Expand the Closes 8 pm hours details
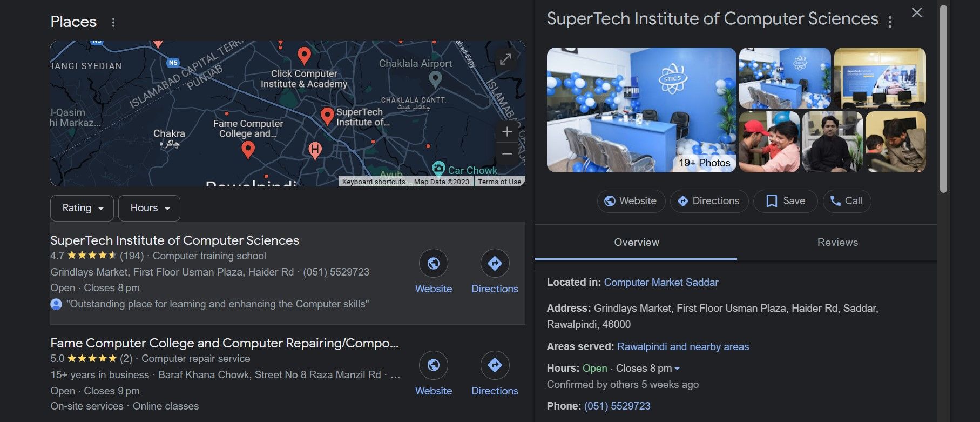The width and height of the screenshot is (980, 422). pos(677,369)
